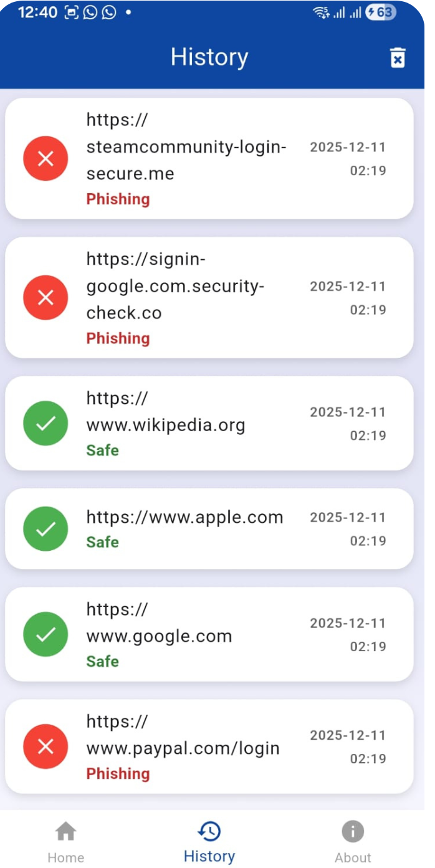Select the signin-google.com.security-check.co URL text
The width and height of the screenshot is (435, 868).
pos(174,285)
